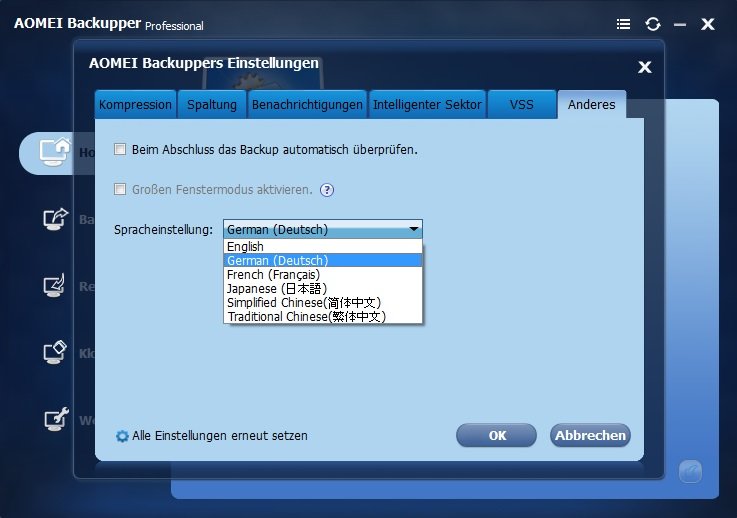Choose Traditional Chinese language option
The height and width of the screenshot is (518, 737).
(323, 316)
